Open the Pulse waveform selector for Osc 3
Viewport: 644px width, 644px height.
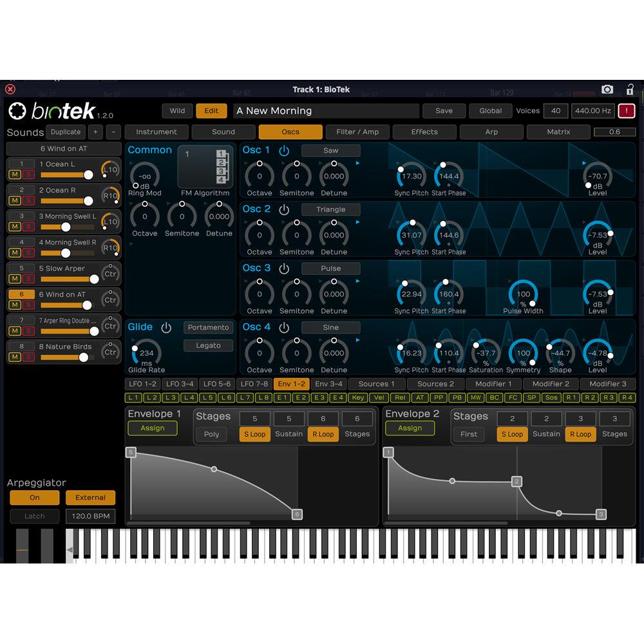point(330,268)
